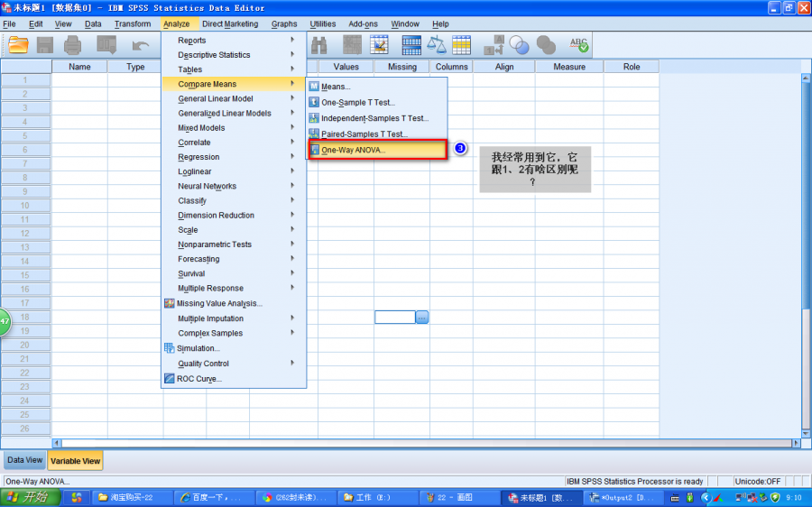Click the Missing cell input field
812x507 pixels.
tap(395, 317)
